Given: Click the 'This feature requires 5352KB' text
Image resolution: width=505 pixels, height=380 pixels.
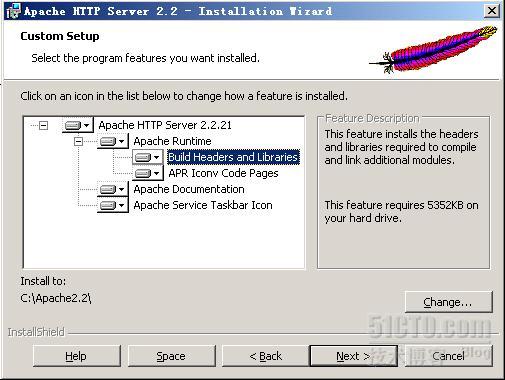Looking at the screenshot, I should coord(401,211).
